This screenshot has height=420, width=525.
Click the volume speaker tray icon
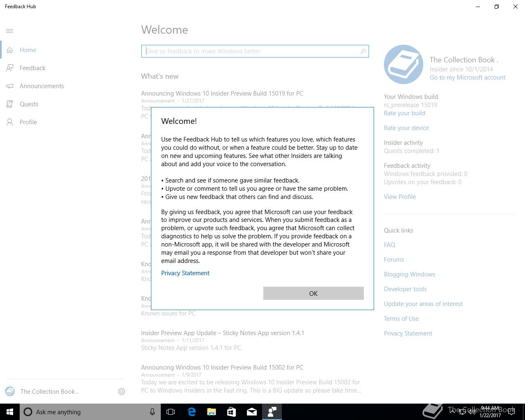pos(472,412)
